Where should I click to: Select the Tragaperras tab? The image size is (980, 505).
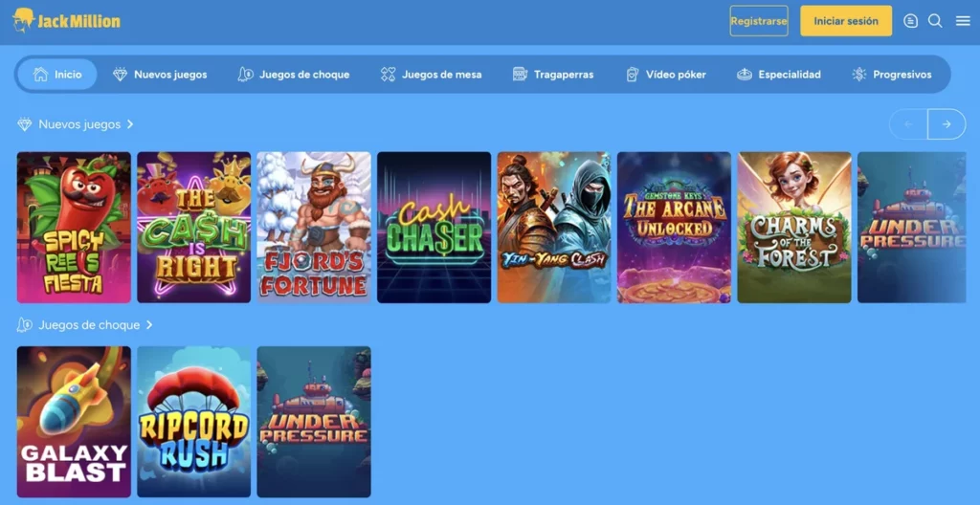click(x=553, y=75)
